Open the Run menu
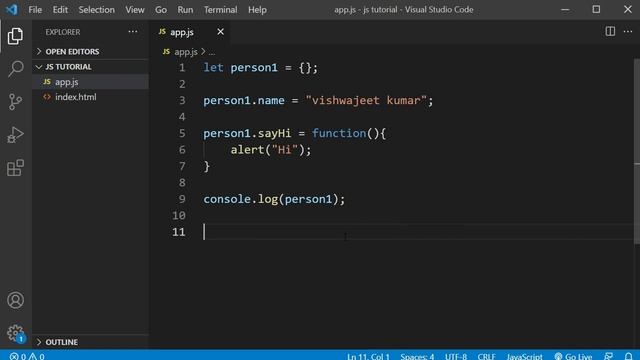The image size is (640, 360). click(185, 9)
